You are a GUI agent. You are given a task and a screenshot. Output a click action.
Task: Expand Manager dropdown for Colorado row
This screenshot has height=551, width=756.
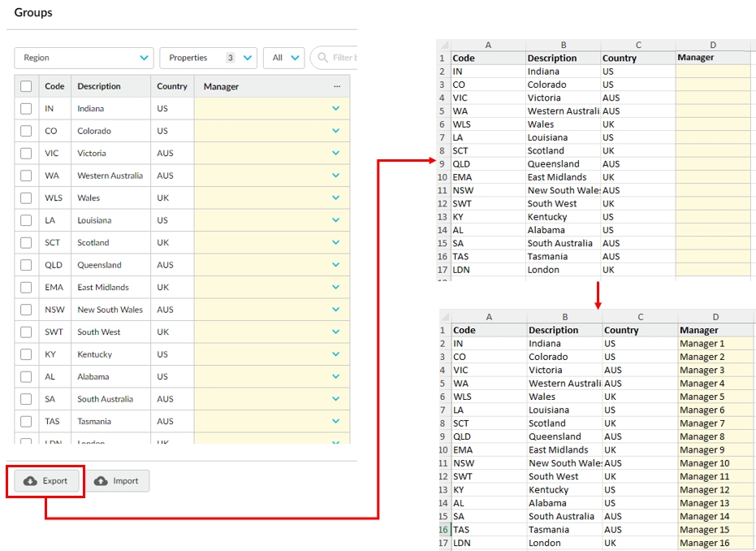pos(336,131)
